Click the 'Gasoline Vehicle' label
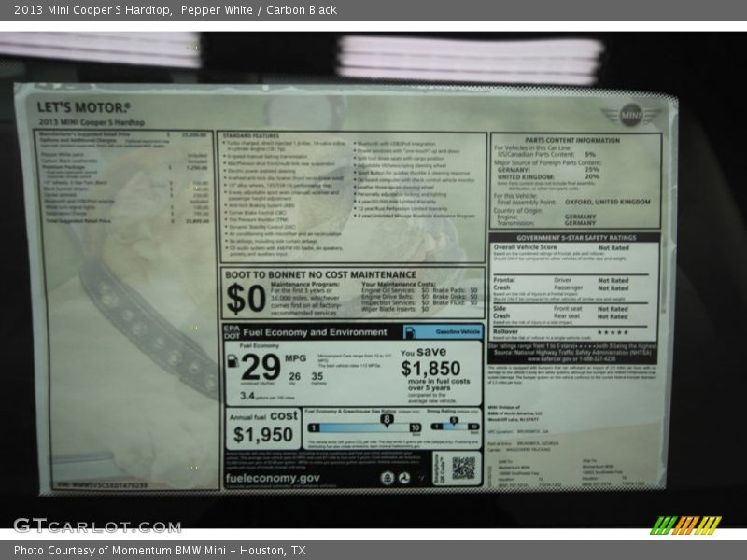Screen dimensions: 747x560 click(x=458, y=332)
